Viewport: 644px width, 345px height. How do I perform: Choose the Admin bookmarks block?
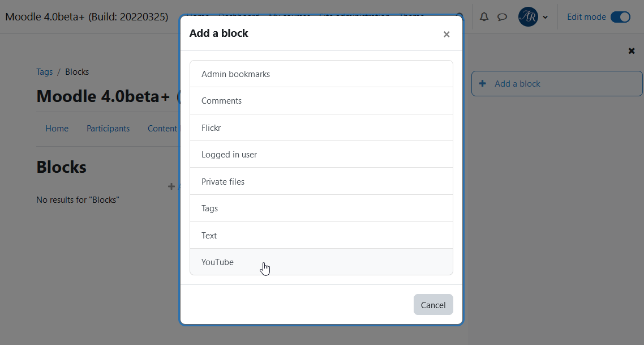[321, 74]
